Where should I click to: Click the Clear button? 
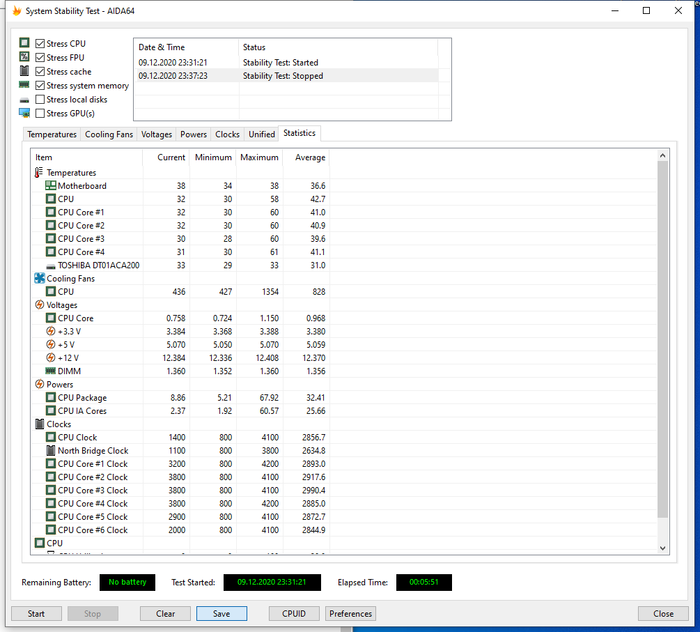click(165, 613)
